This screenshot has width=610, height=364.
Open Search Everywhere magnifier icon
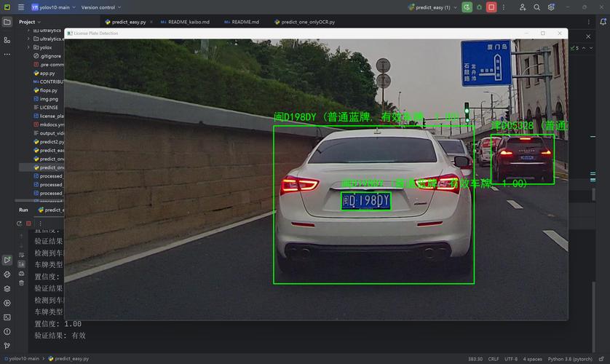point(536,7)
